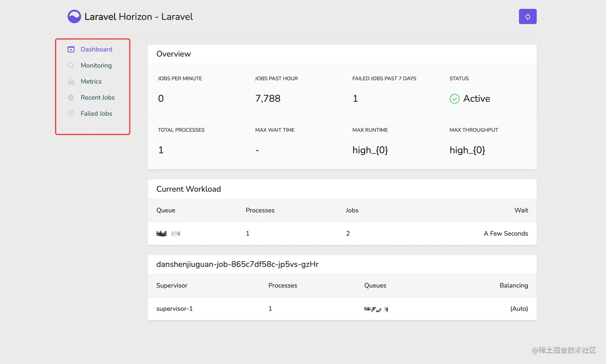Click the purple refresh button
The width and height of the screenshot is (606, 364).
(527, 16)
